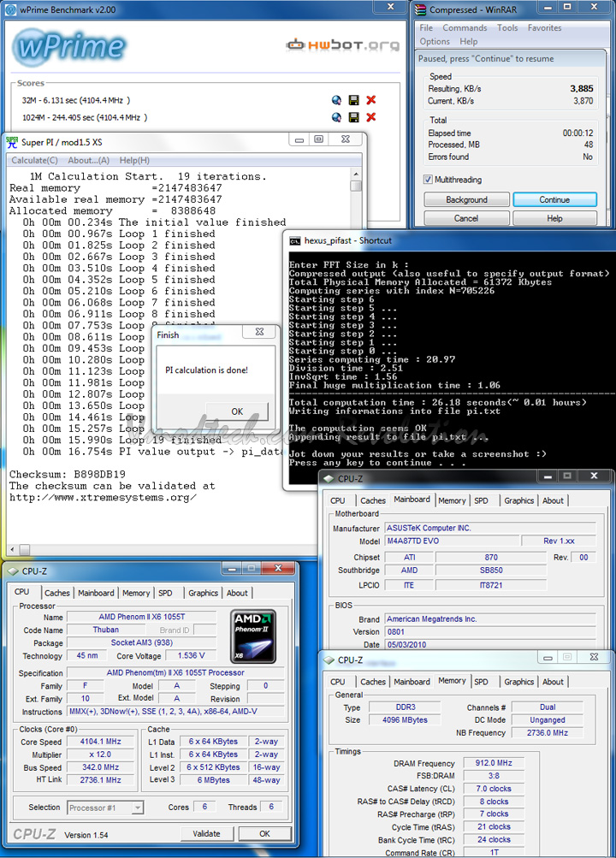
Task: Open the Tools menu in WinRAR
Action: tap(507, 28)
